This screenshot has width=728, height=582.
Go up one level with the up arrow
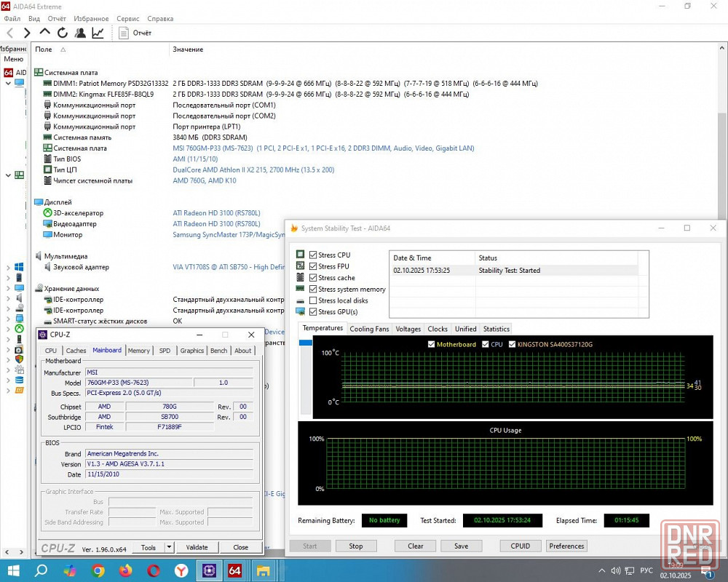tap(45, 33)
